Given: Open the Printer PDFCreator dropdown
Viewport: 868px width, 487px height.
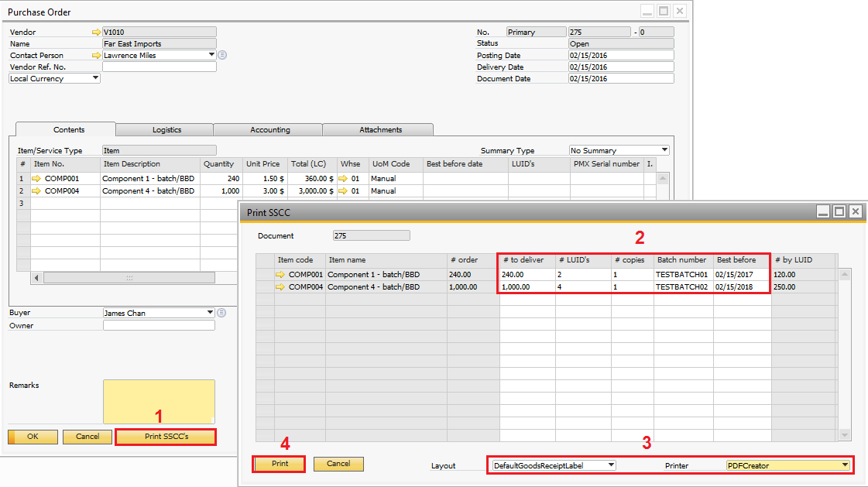Looking at the screenshot, I should tap(845, 465).
